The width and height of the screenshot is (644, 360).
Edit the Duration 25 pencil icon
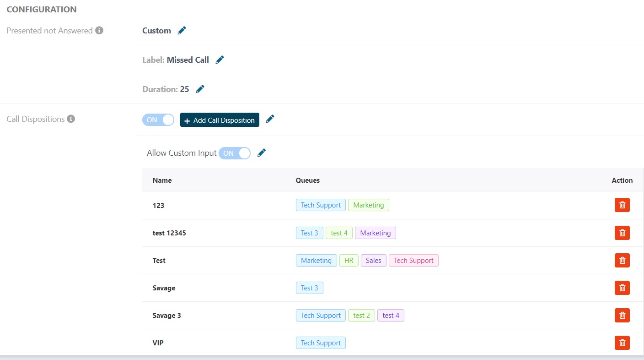point(200,89)
